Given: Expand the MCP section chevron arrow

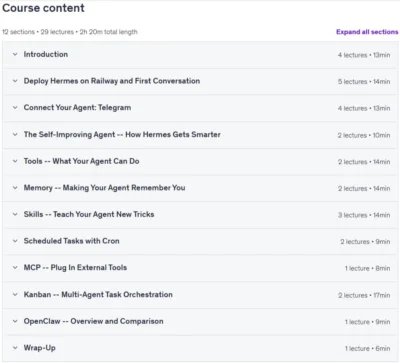Looking at the screenshot, I should pyautogui.click(x=15, y=268).
